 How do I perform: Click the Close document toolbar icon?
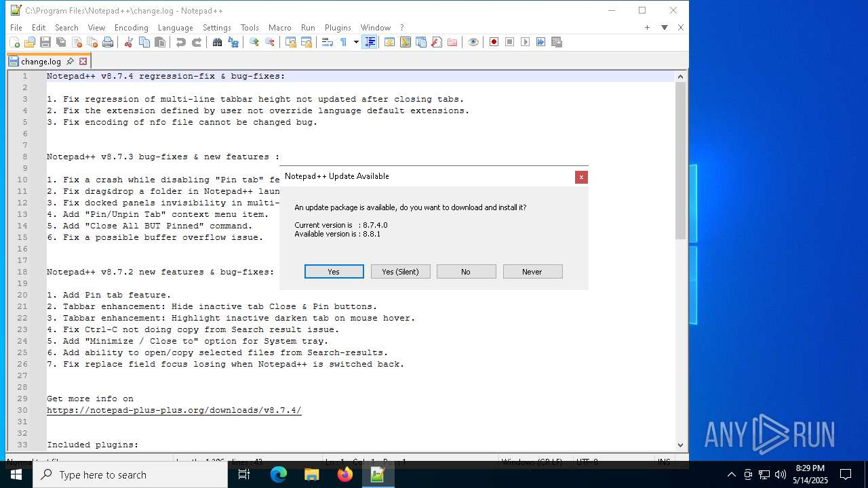[77, 42]
